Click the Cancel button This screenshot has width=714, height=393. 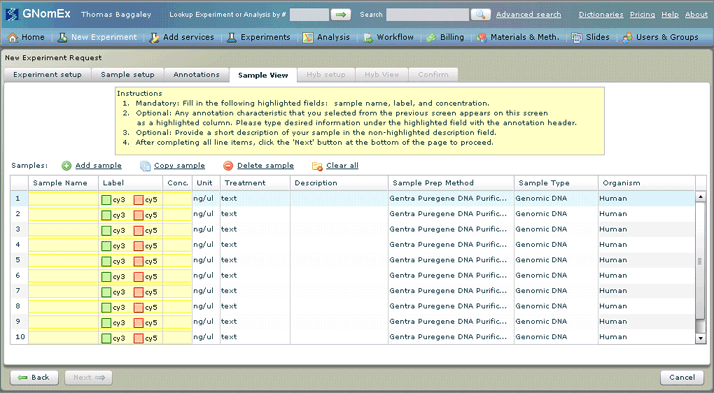tap(682, 378)
